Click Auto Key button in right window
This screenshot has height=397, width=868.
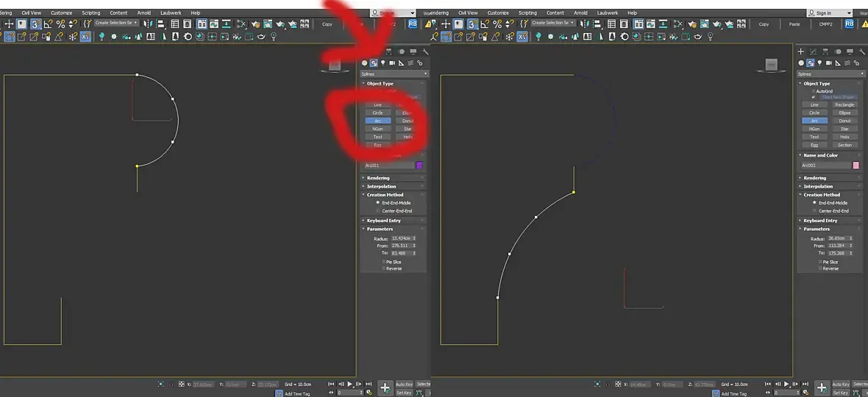[841, 385]
